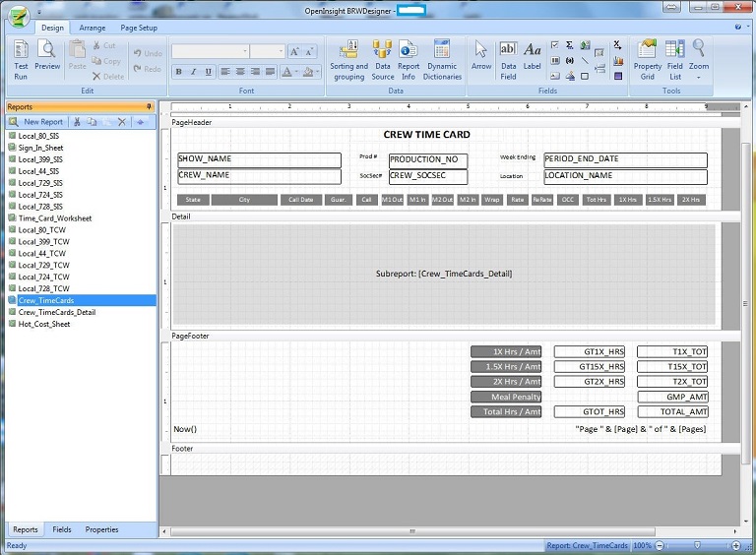Delete selected report in Reports toolbar
Screen dimensions: 756x555
click(x=122, y=122)
